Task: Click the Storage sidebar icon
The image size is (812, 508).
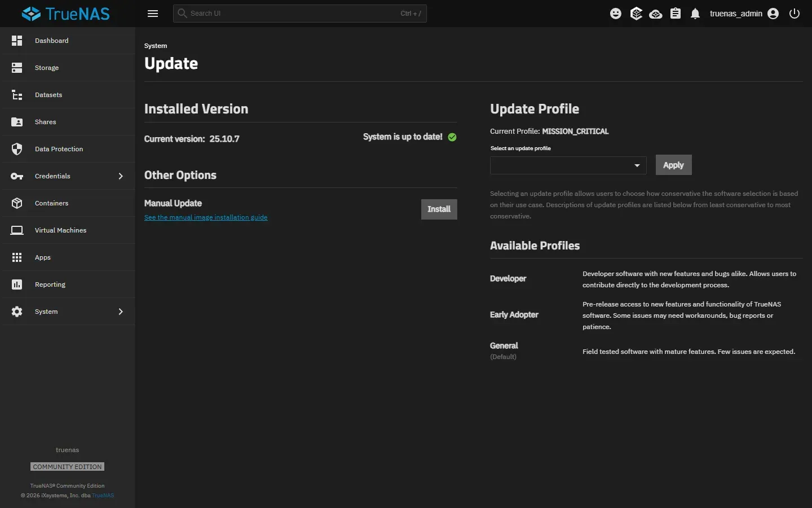Action: pyautogui.click(x=17, y=68)
